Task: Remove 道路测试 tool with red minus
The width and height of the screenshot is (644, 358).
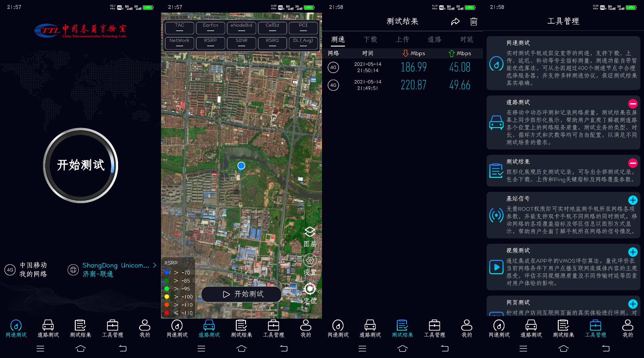Action: 633,104
